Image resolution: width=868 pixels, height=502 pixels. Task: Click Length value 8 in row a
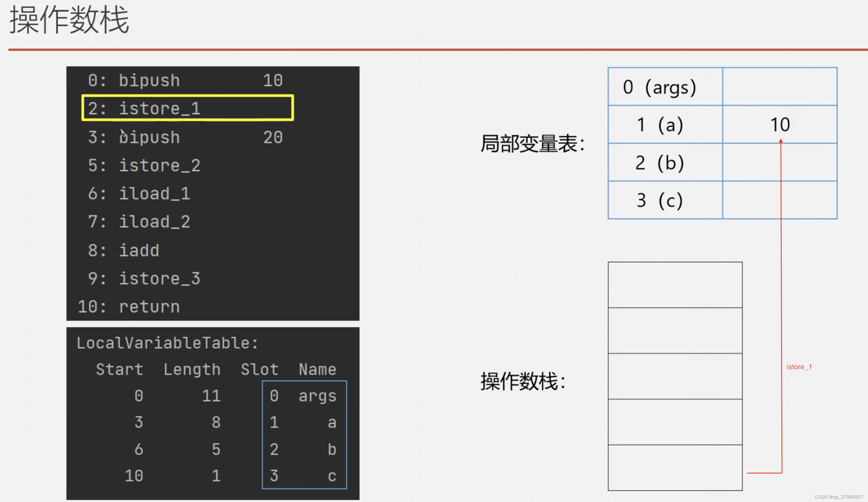click(x=216, y=422)
